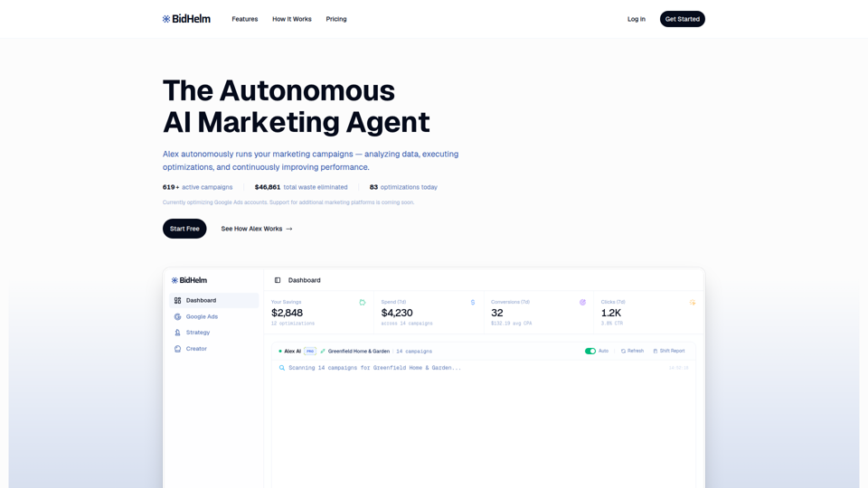Toggle the Auto switch off
Viewport: 868px width, 488px height.
(x=590, y=351)
